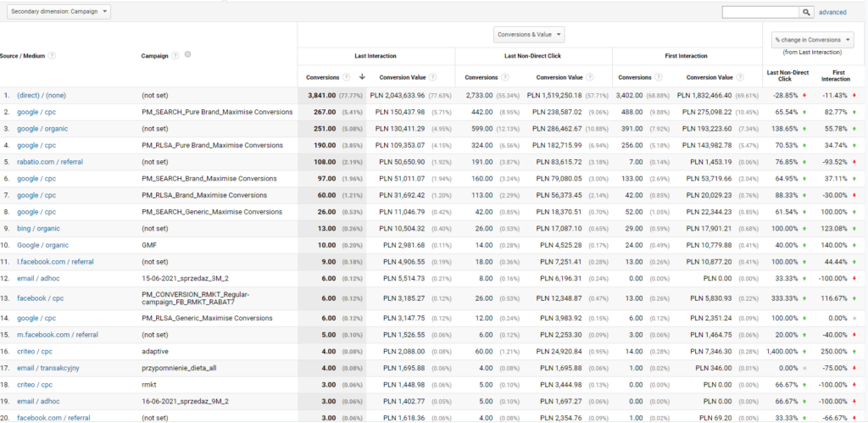Click the Last Non-Direct Click column group header
The width and height of the screenshot is (868, 423).
[534, 56]
